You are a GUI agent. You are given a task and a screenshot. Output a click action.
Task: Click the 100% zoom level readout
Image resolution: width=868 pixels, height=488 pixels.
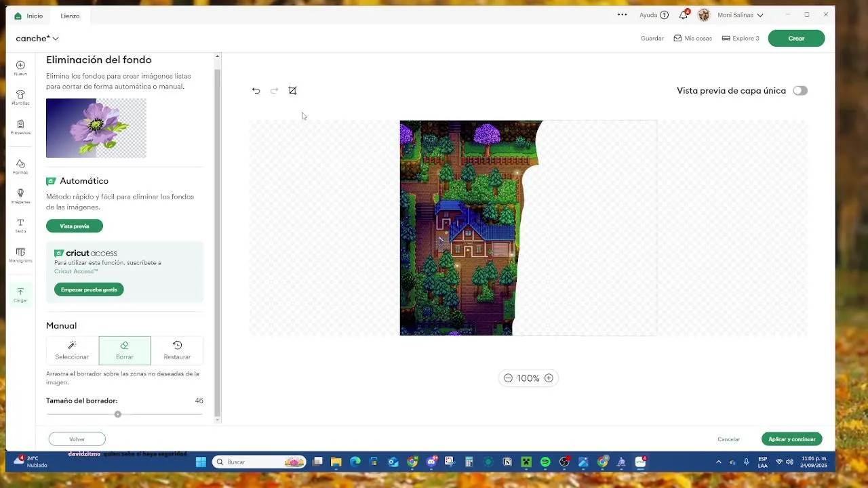coord(528,378)
